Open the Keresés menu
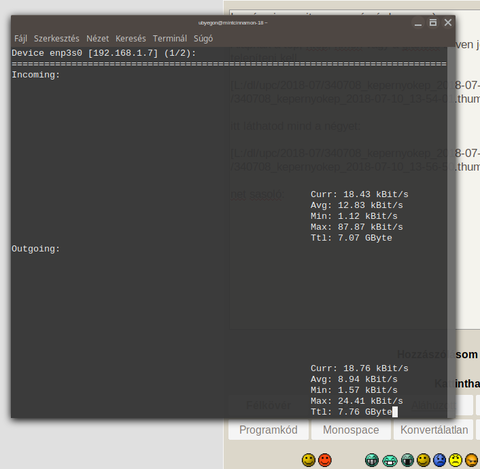This screenshot has width=480, height=469. point(131,39)
